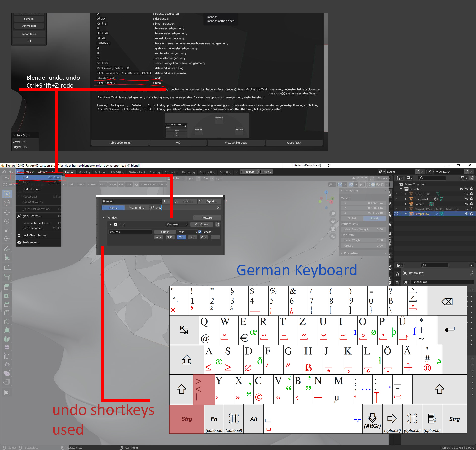Open the Tool sidebar tab
This screenshot has width=476, height=450.
(390, 204)
